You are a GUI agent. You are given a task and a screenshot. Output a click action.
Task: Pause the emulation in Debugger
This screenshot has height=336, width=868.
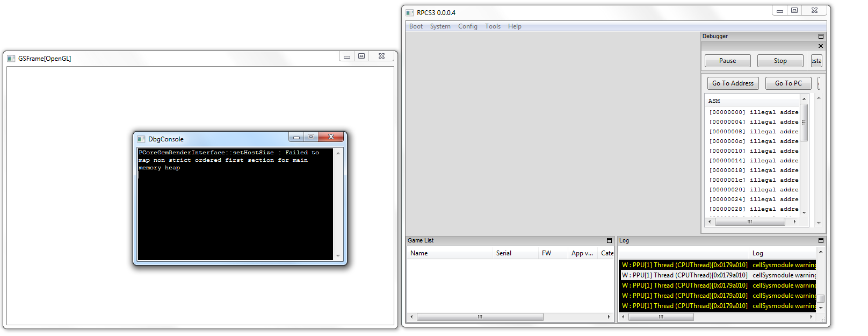(x=727, y=61)
